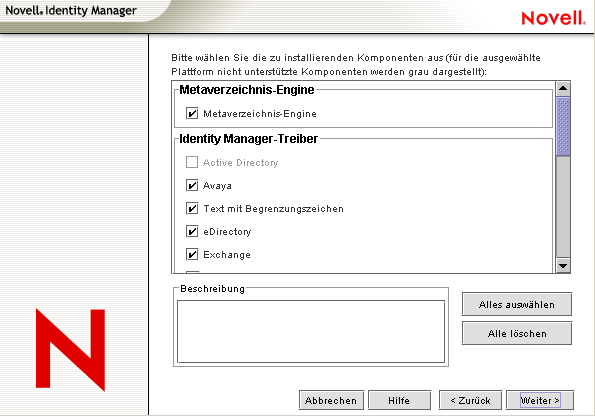595x416 pixels.
Task: Cancel installation with Abbrechen
Action: coord(331,400)
